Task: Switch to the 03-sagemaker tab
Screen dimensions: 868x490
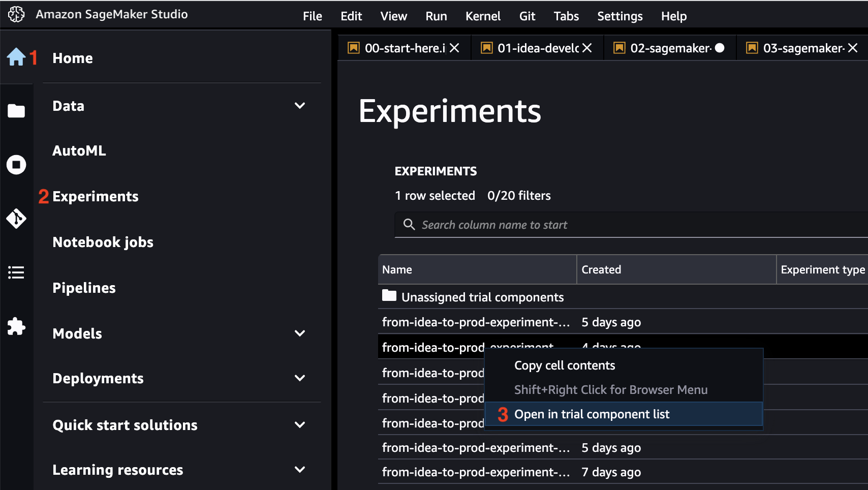Action: click(802, 48)
